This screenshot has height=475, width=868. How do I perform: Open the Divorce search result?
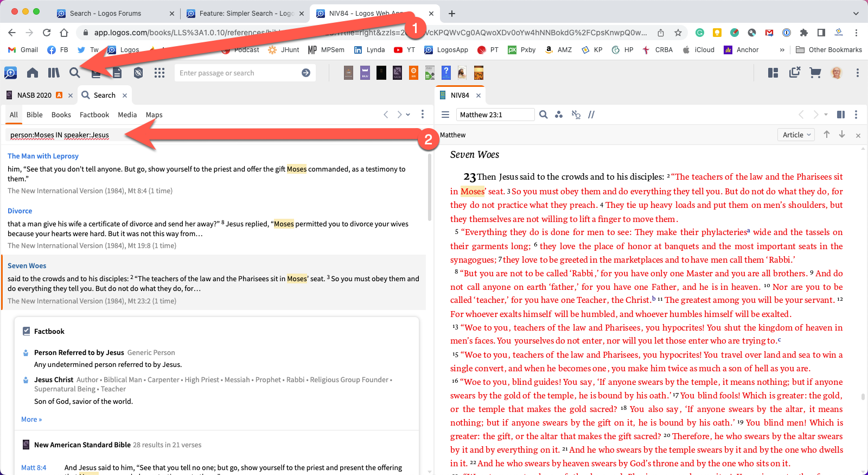click(x=20, y=211)
